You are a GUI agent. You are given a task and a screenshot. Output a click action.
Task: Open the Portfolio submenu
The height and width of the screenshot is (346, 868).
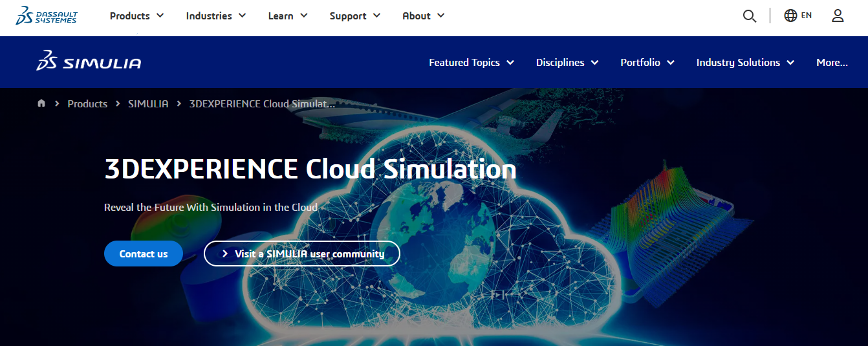[x=647, y=62]
